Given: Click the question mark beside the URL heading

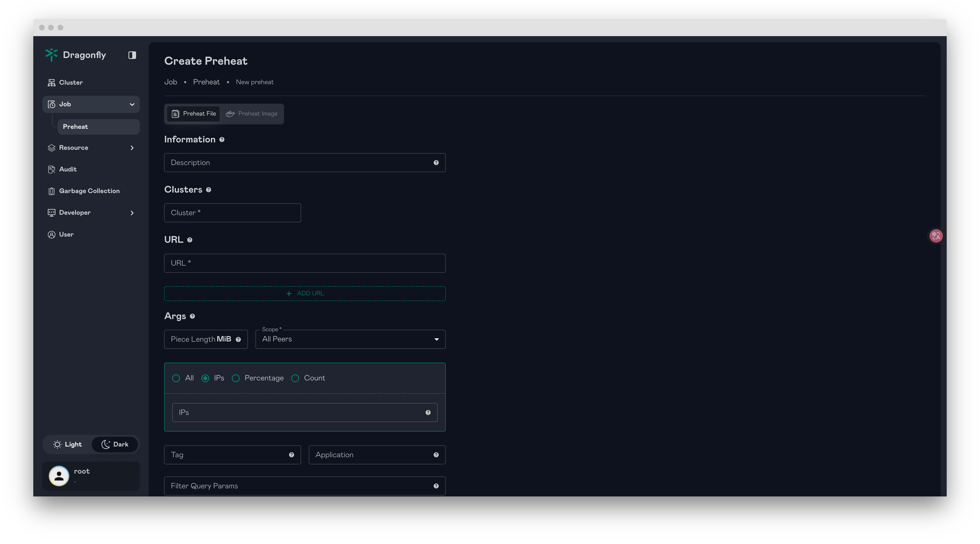Looking at the screenshot, I should [x=190, y=240].
